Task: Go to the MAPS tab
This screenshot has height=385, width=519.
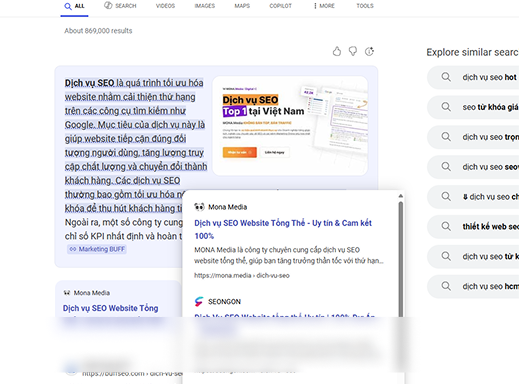Action: click(x=242, y=6)
